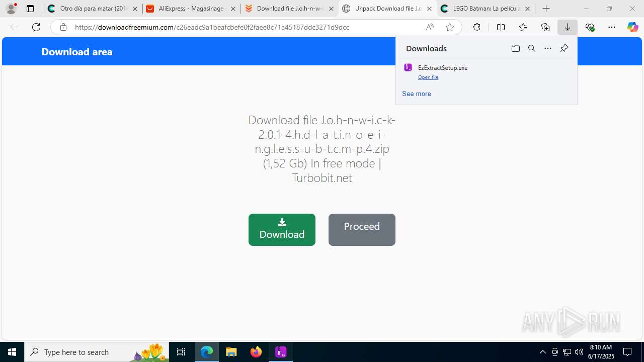The height and width of the screenshot is (362, 644).
Task: Open the Favorites list icon
Action: 523,27
